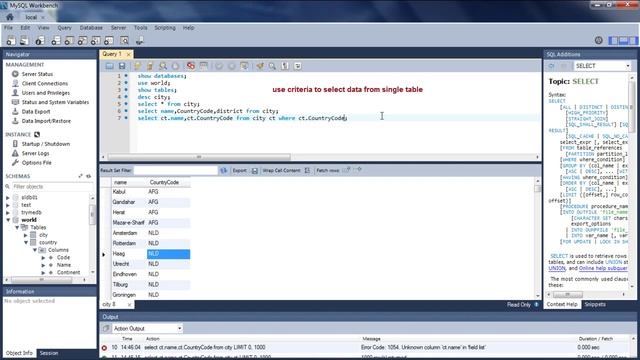
Task: Click the stop query execution icon
Action: (x=176, y=66)
